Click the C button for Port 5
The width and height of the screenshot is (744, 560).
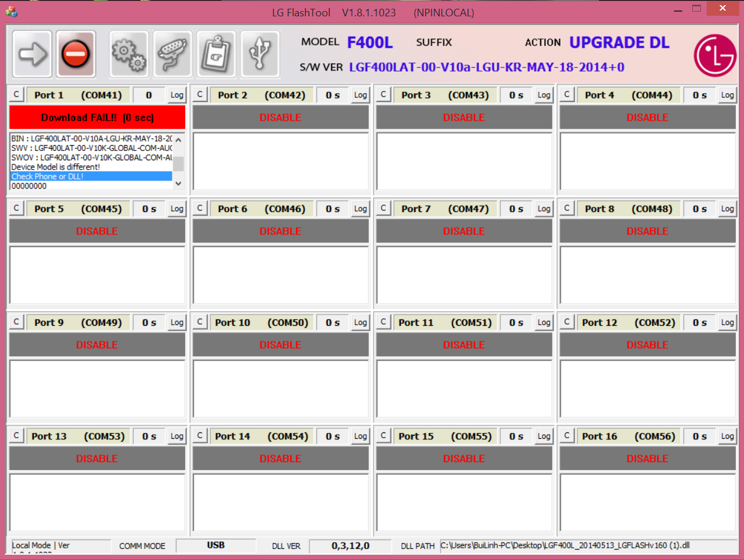[16, 208]
